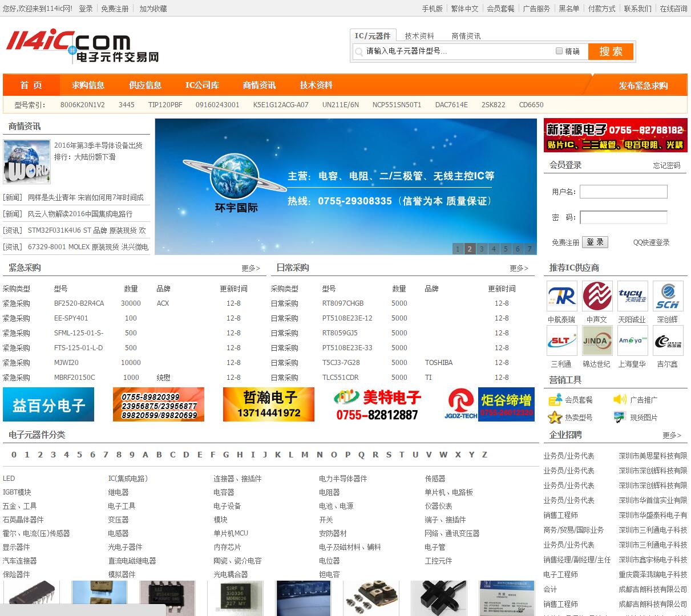Open news 风云人物解读2016中国集成电路行
The image size is (691, 616).
point(80,214)
